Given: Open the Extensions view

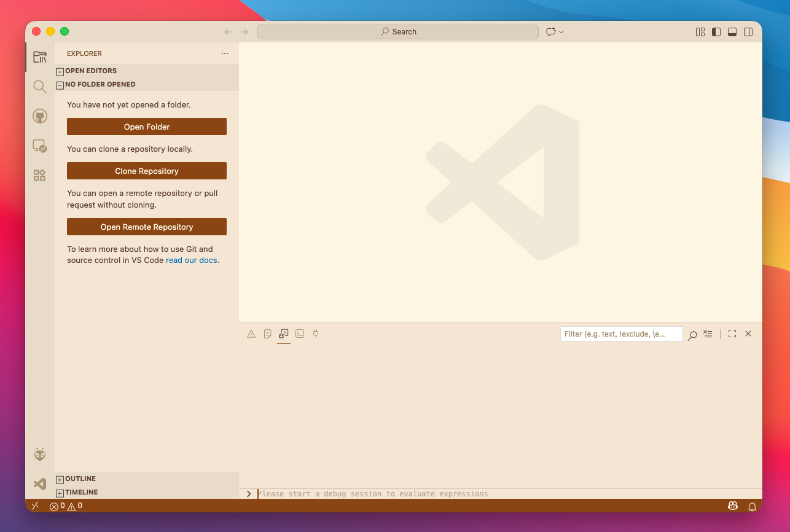Looking at the screenshot, I should pyautogui.click(x=39, y=174).
